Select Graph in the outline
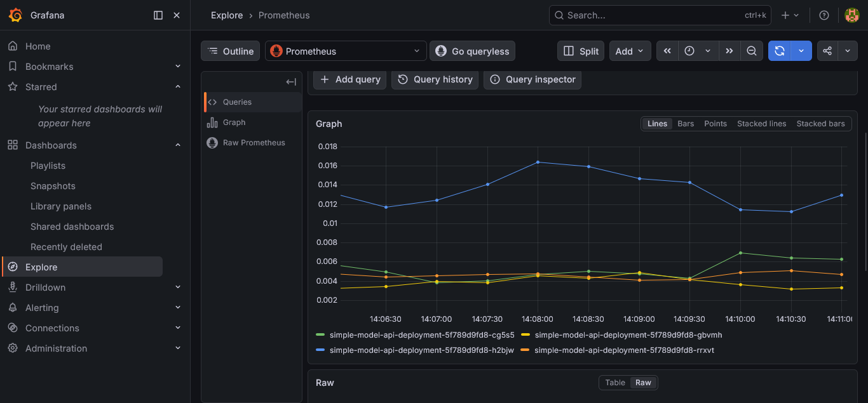 click(253, 122)
